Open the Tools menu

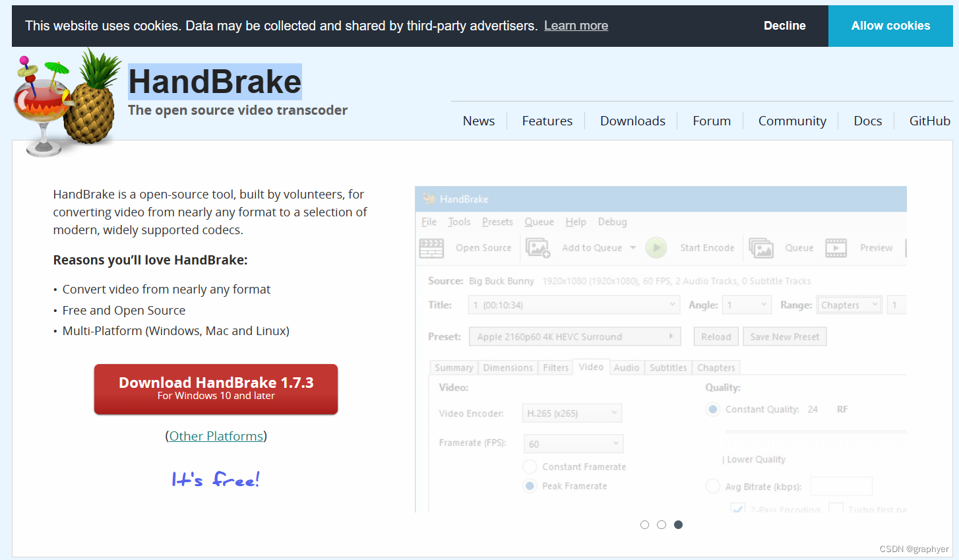click(459, 222)
